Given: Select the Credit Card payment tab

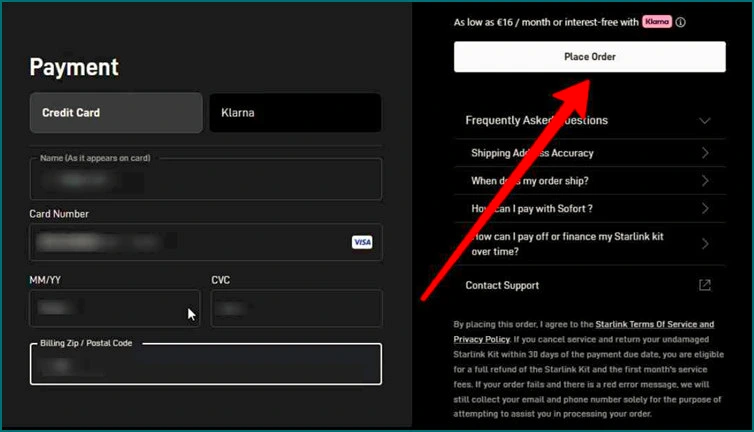Looking at the screenshot, I should click(116, 113).
